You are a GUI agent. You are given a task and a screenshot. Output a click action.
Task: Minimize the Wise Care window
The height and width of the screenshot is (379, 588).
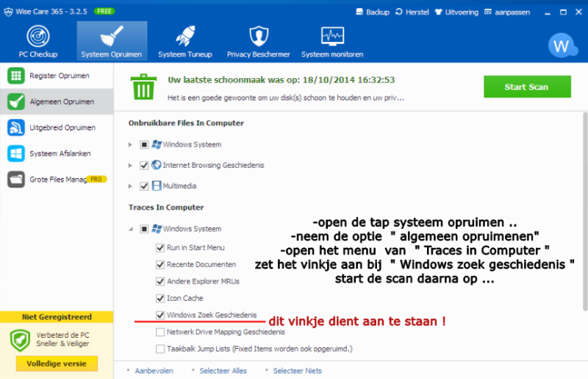[x=548, y=13]
